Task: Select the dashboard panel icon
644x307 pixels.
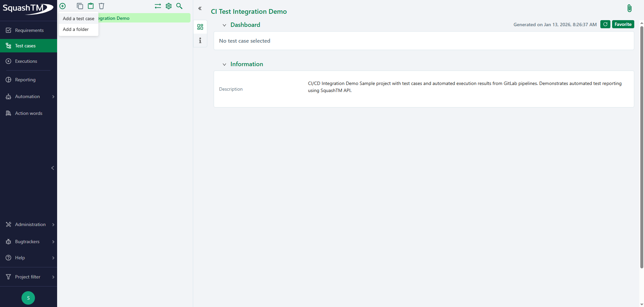Action: tap(200, 27)
